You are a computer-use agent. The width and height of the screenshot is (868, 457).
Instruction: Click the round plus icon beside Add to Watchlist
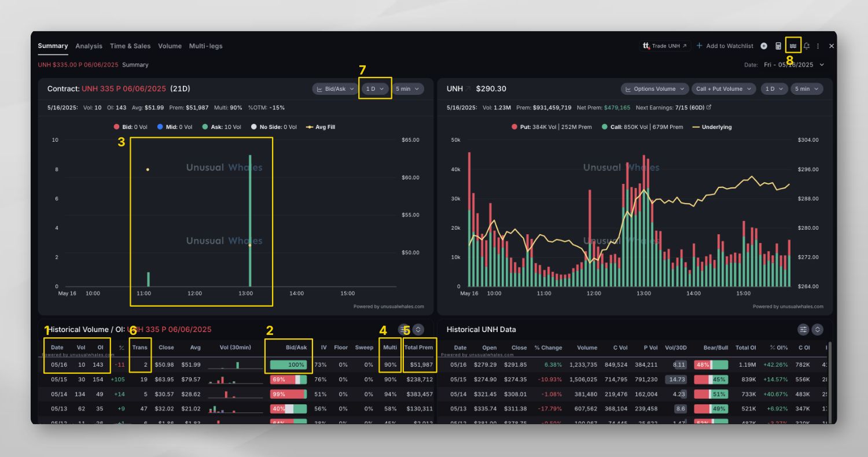coord(764,46)
